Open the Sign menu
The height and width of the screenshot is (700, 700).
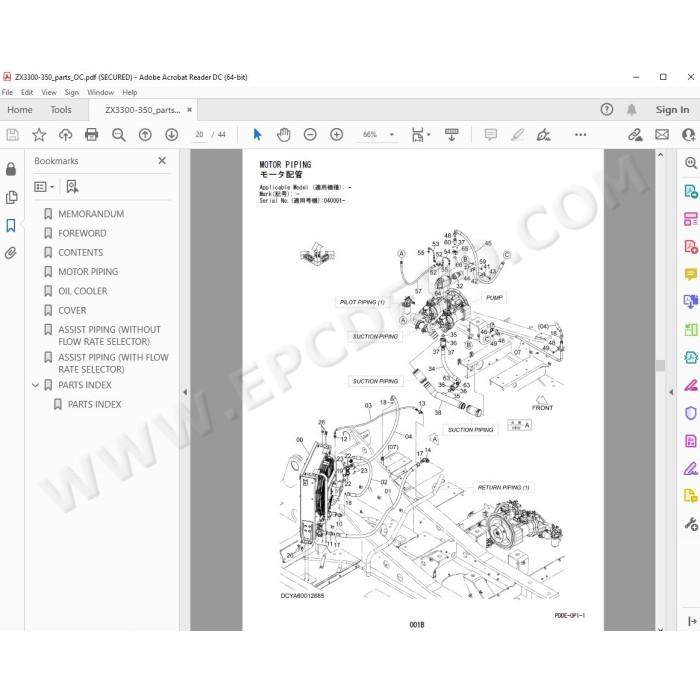[x=71, y=92]
